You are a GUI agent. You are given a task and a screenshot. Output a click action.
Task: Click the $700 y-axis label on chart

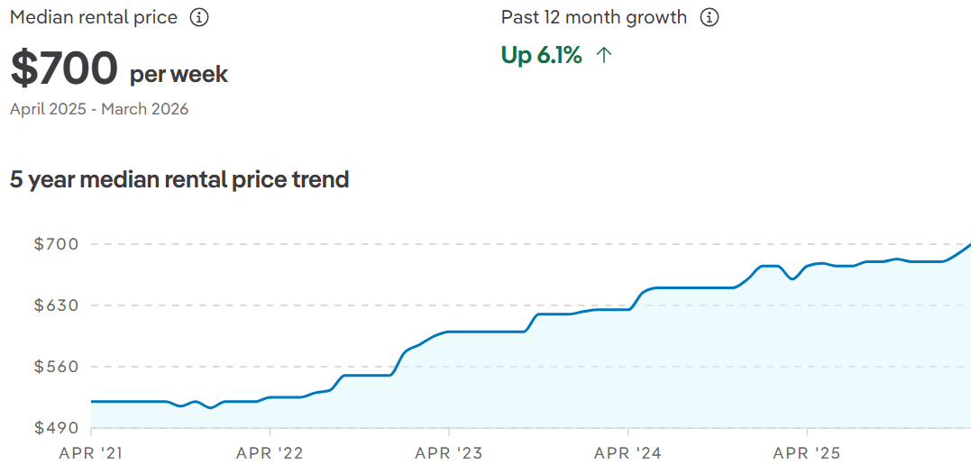(x=56, y=244)
